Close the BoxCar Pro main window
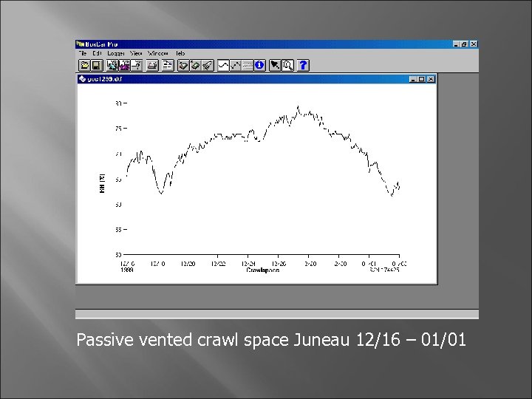The height and width of the screenshot is (399, 532). point(474,44)
